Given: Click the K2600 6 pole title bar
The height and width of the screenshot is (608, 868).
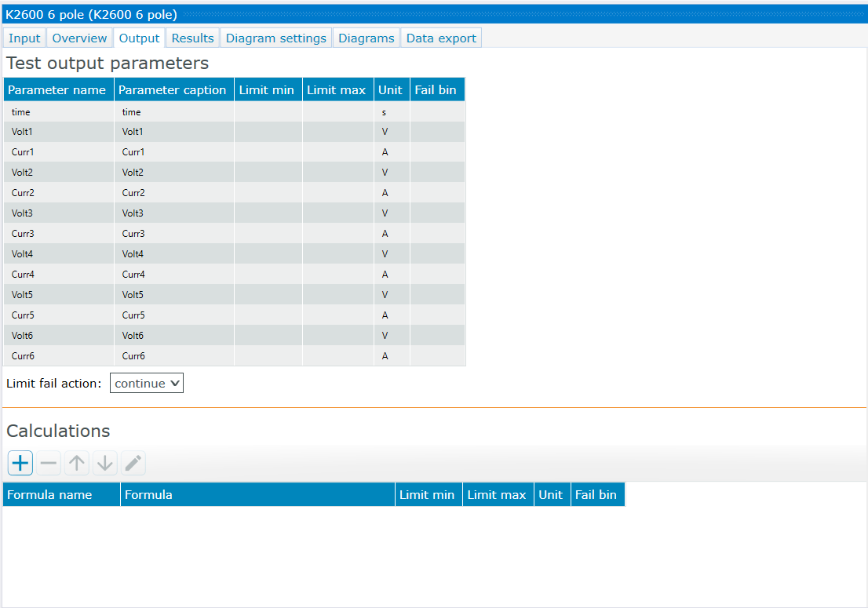Looking at the screenshot, I should click(x=434, y=14).
